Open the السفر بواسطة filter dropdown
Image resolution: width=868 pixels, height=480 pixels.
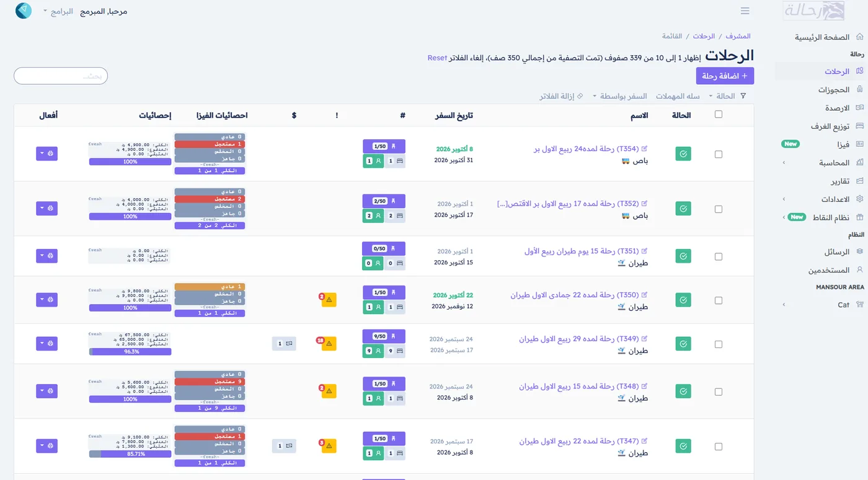pyautogui.click(x=620, y=96)
